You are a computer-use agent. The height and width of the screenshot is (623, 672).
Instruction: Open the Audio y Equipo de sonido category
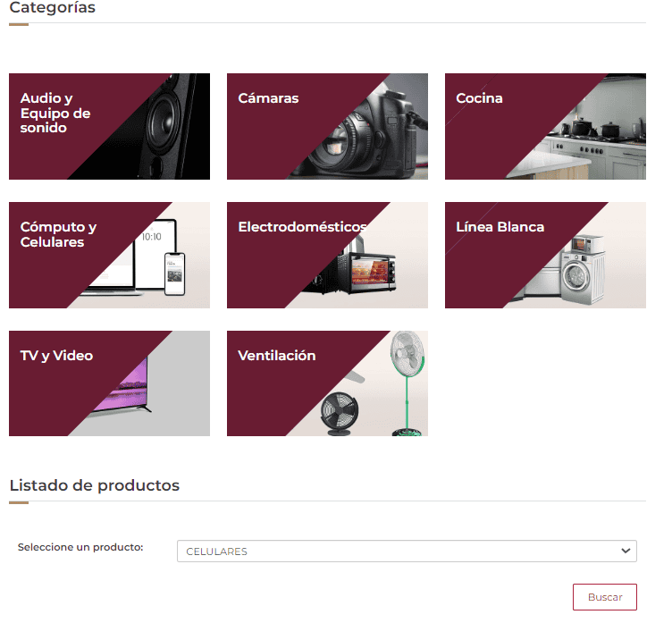[109, 126]
